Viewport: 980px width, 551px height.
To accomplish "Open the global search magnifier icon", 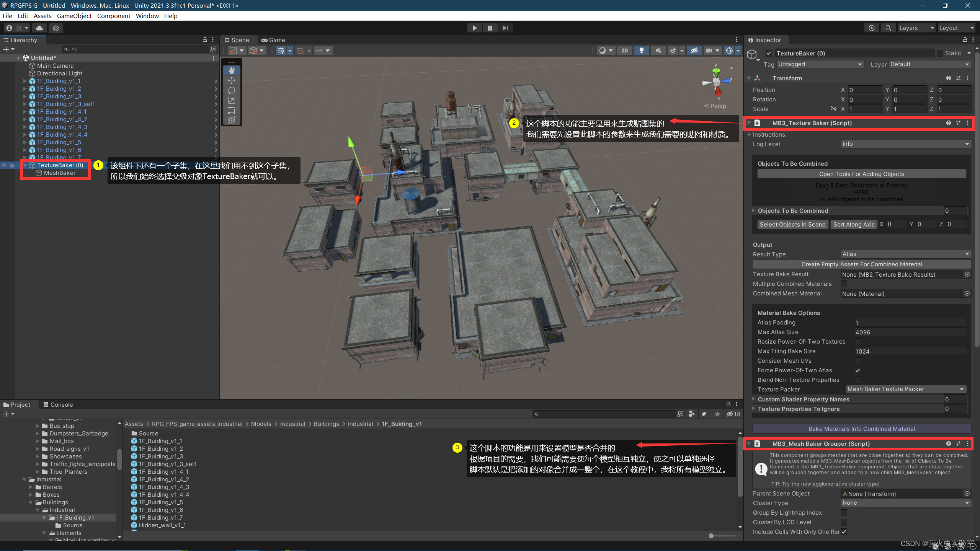I will [889, 28].
